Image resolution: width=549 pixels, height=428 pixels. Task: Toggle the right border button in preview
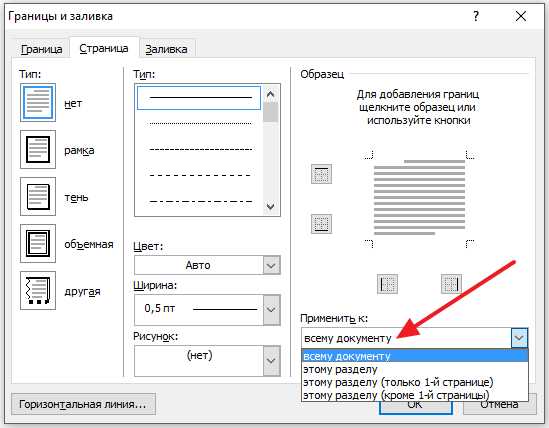pos(451,284)
